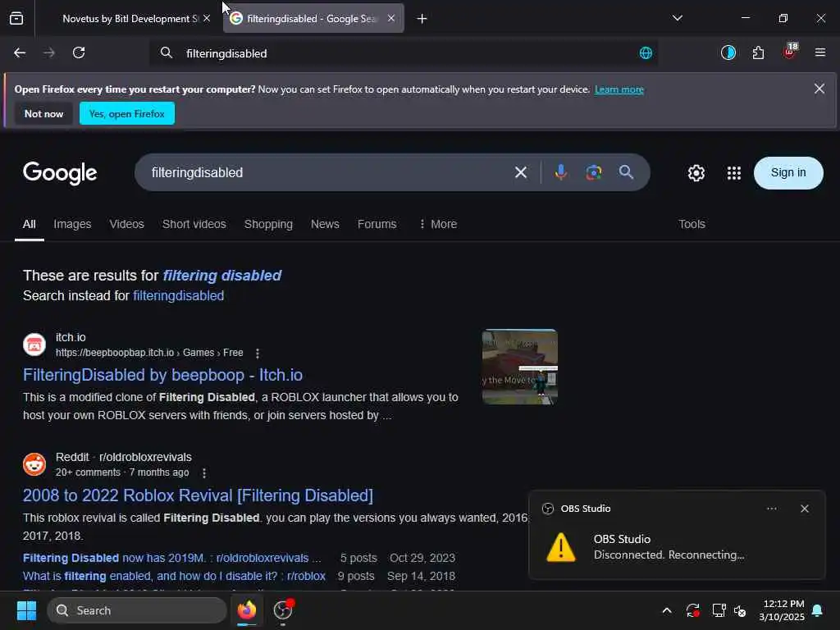840x630 pixels.
Task: Close the Novetus by Bitl Development tab
Action: point(207,18)
